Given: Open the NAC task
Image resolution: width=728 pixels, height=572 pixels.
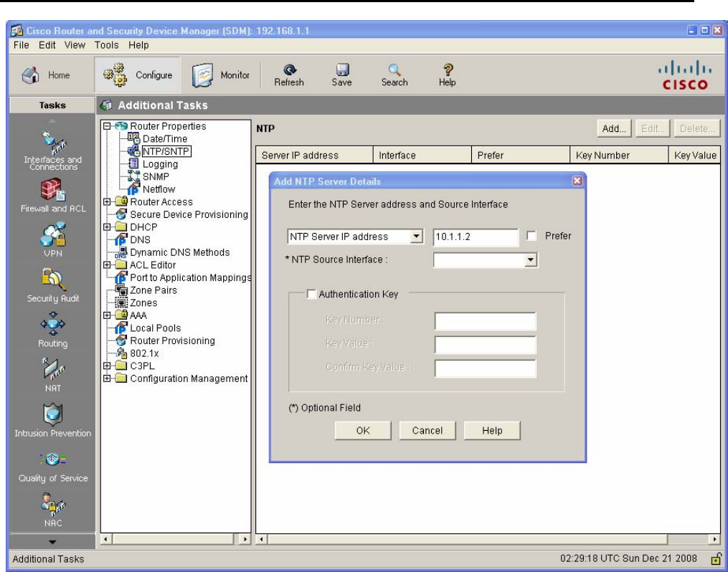Looking at the screenshot, I should (52, 510).
